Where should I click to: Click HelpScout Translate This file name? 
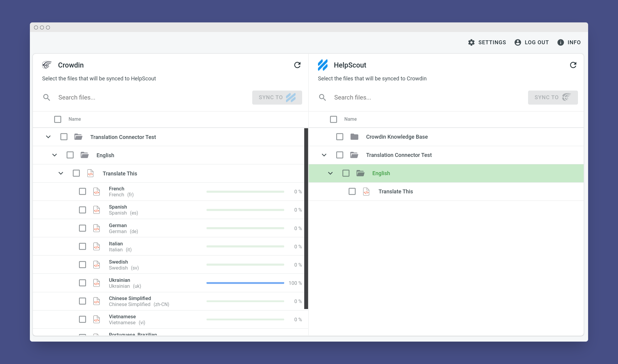396,192
